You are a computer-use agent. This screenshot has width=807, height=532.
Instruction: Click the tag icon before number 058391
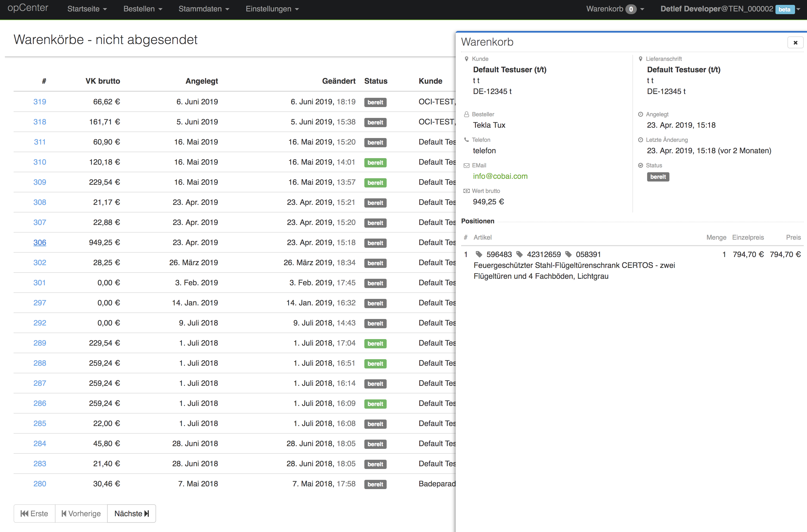(568, 254)
